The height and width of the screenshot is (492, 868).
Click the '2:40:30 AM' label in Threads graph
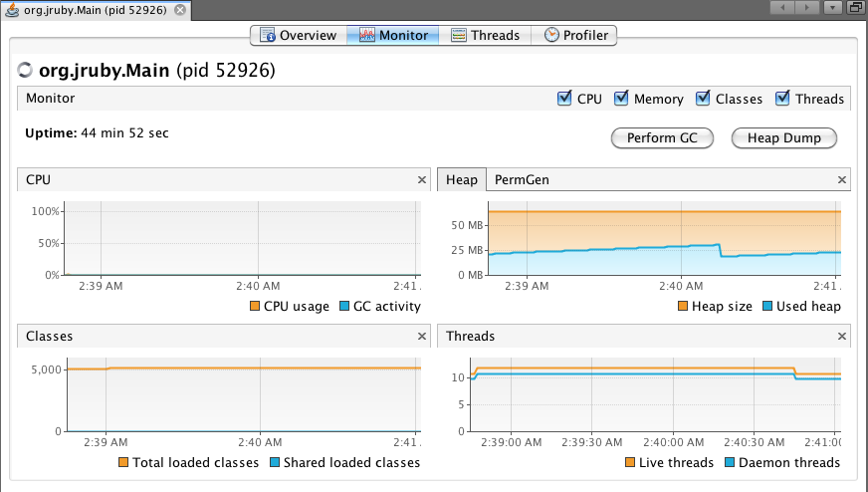755,442
